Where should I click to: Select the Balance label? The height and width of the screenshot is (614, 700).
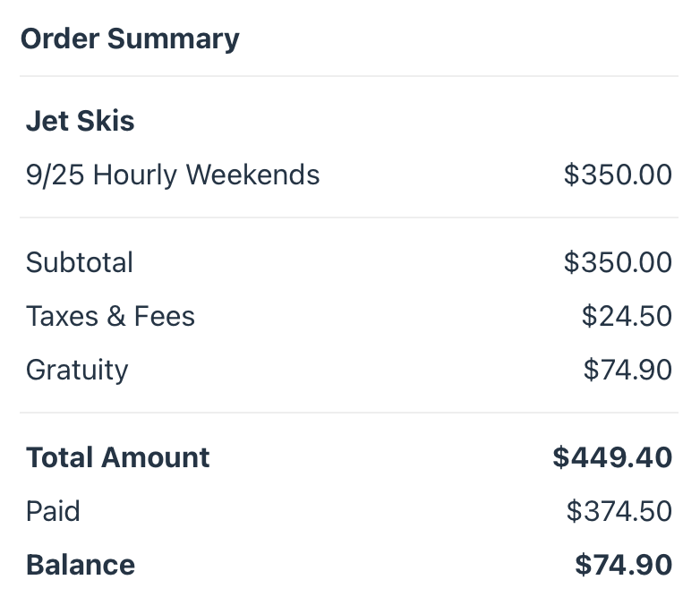(x=81, y=565)
